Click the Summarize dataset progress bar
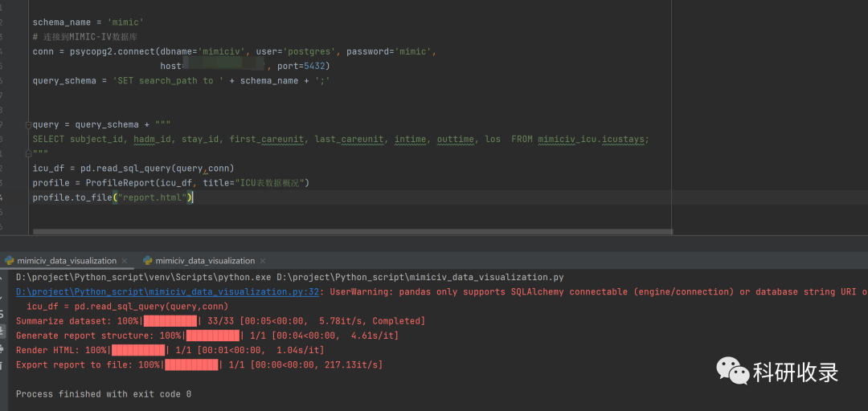Viewport: 868px width, 411px height. coord(170,321)
